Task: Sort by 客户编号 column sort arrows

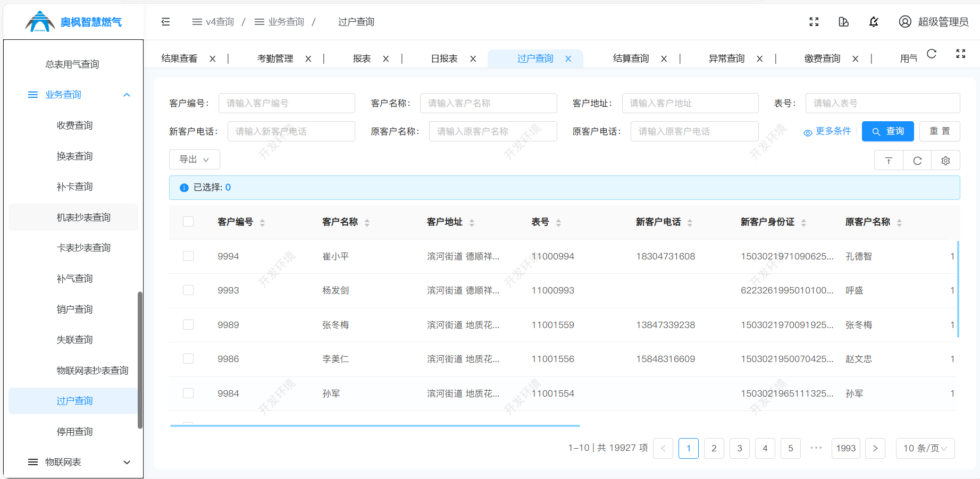Action: point(262,223)
